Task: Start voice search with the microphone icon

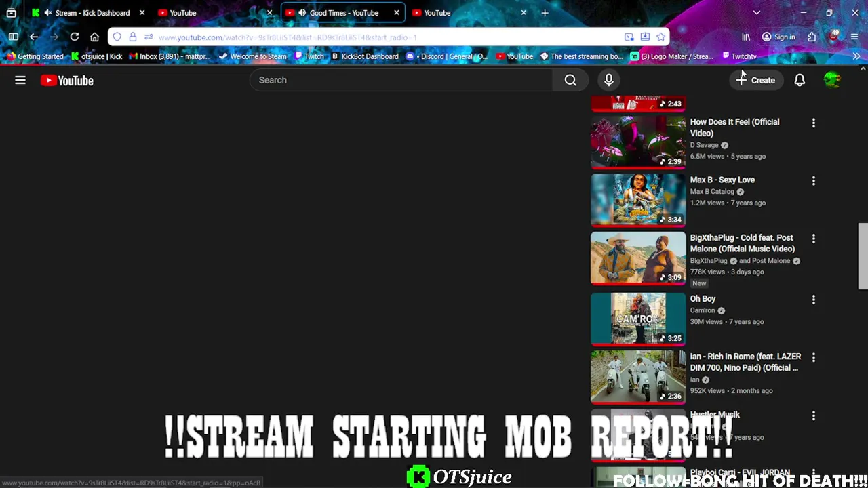Action: tap(608, 80)
